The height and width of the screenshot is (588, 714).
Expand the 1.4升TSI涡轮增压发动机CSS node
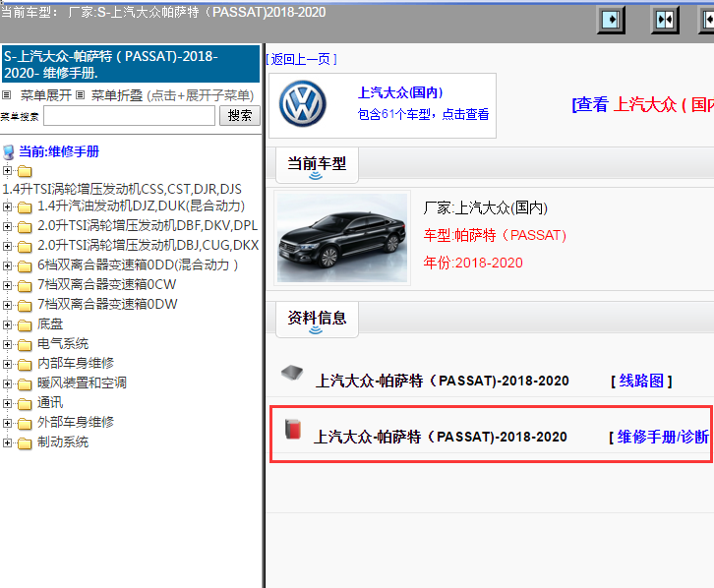click(x=7, y=171)
